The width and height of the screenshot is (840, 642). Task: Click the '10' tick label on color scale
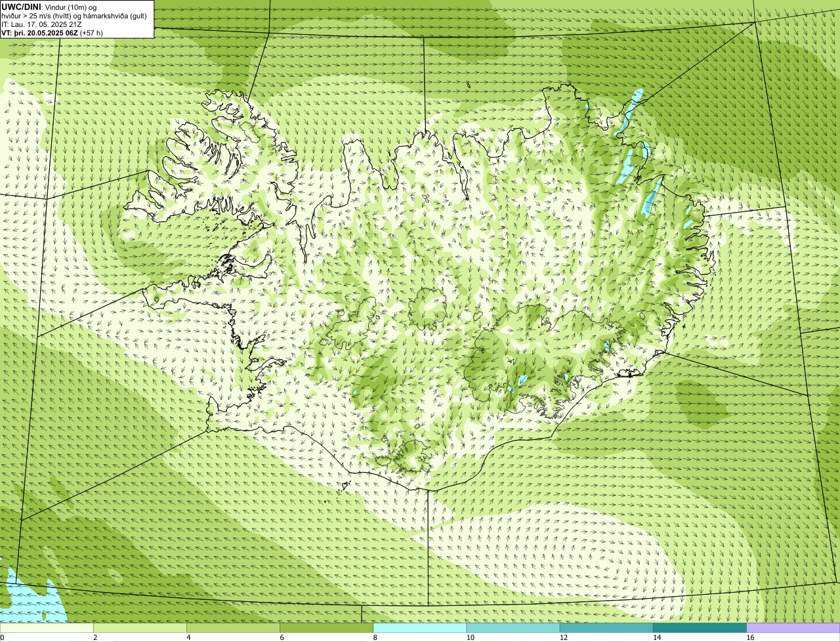click(x=470, y=637)
